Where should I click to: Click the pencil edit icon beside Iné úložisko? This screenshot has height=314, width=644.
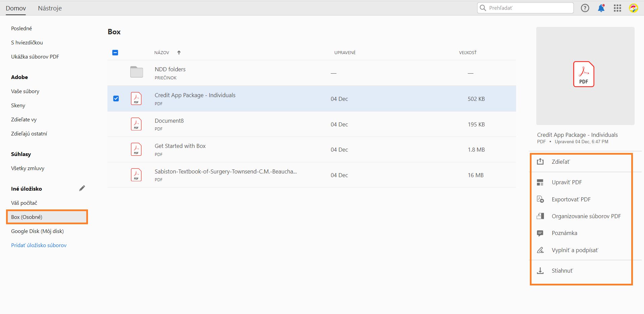(82, 188)
